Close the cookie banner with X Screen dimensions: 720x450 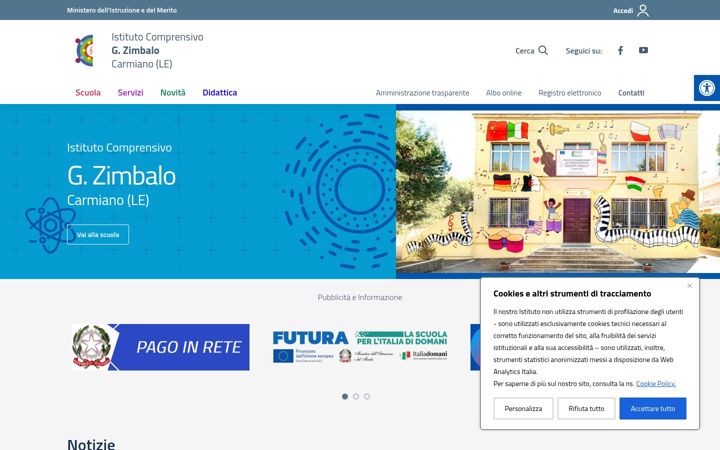[689, 286]
